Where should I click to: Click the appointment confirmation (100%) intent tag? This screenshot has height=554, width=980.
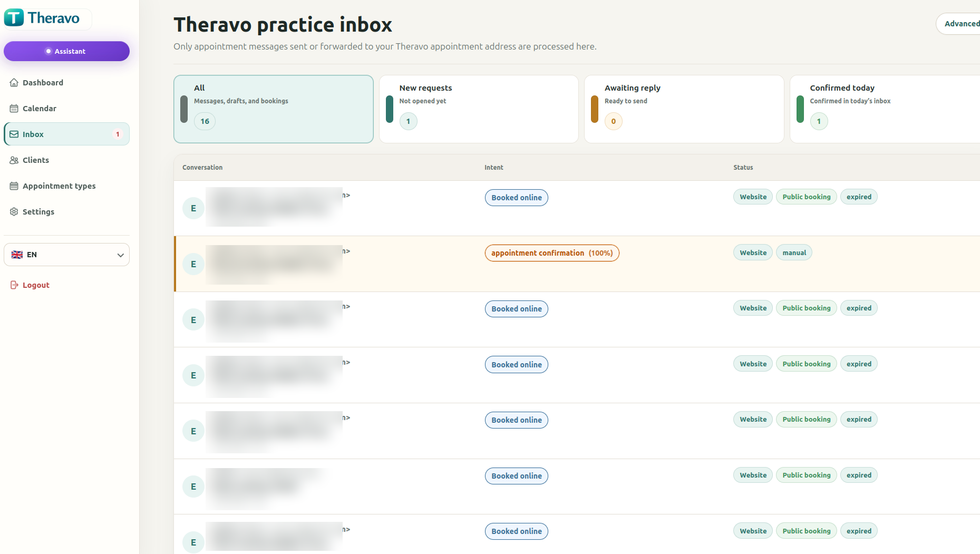coord(552,253)
